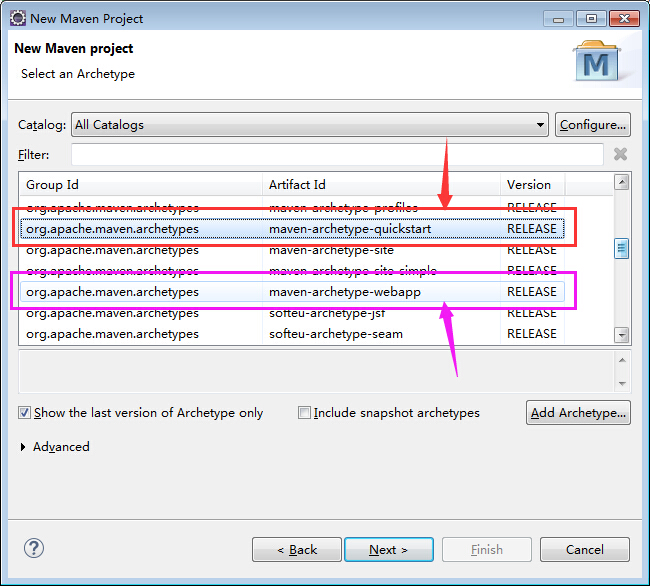Screen dimensions: 650x586
Task: Click archetype list scroll down arrow
Action: coord(621,335)
